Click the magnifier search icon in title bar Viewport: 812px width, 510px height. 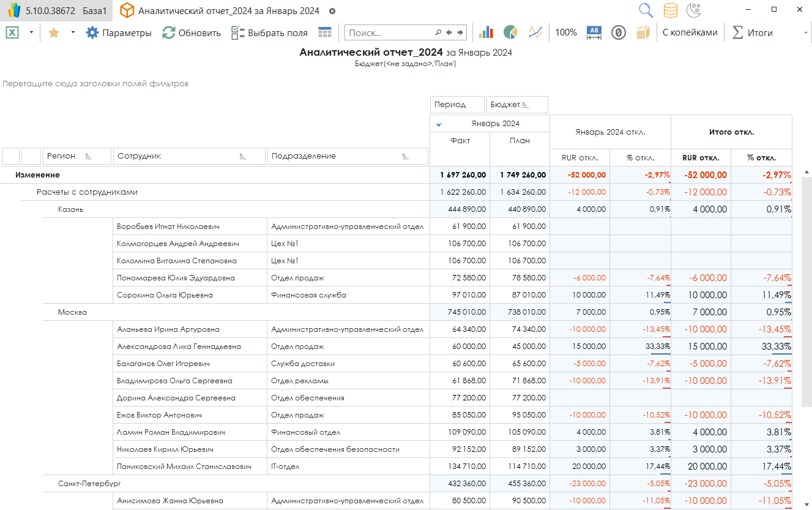coord(646,10)
